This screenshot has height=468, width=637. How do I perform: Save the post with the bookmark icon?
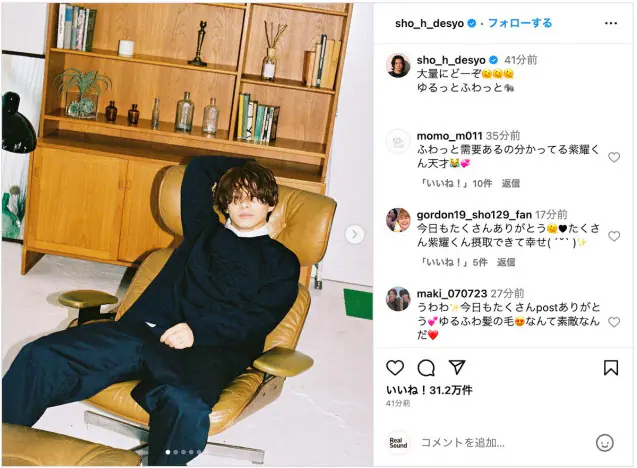point(611,368)
